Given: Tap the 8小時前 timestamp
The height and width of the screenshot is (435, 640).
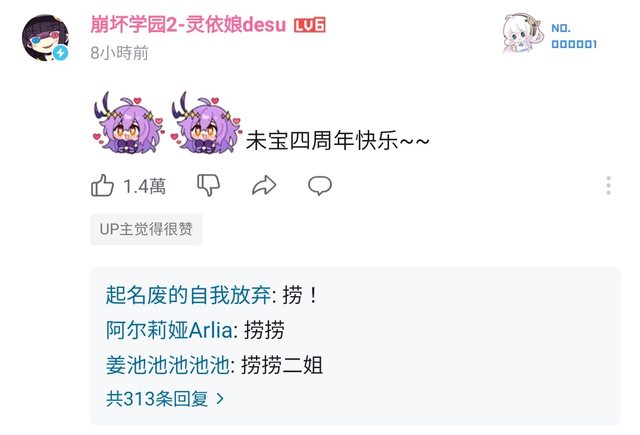Looking at the screenshot, I should 119,53.
